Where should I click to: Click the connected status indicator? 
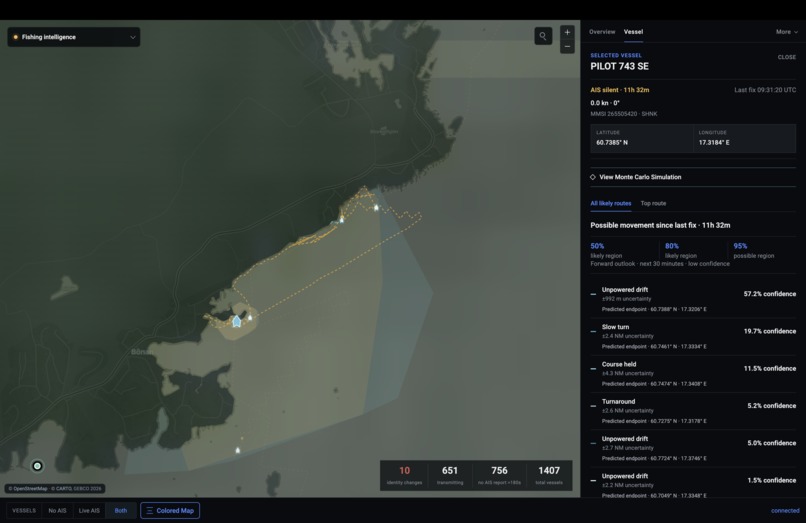coord(785,511)
